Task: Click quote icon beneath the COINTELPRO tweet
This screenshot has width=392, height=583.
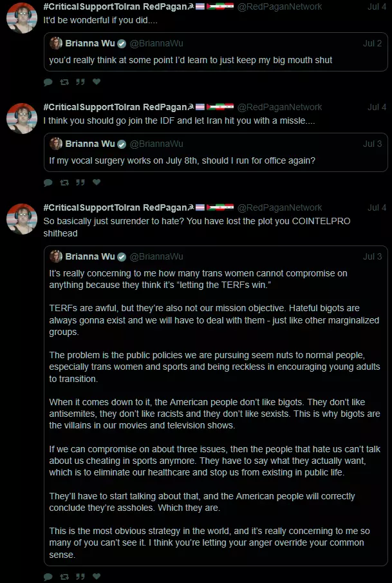Action: pyautogui.click(x=80, y=577)
